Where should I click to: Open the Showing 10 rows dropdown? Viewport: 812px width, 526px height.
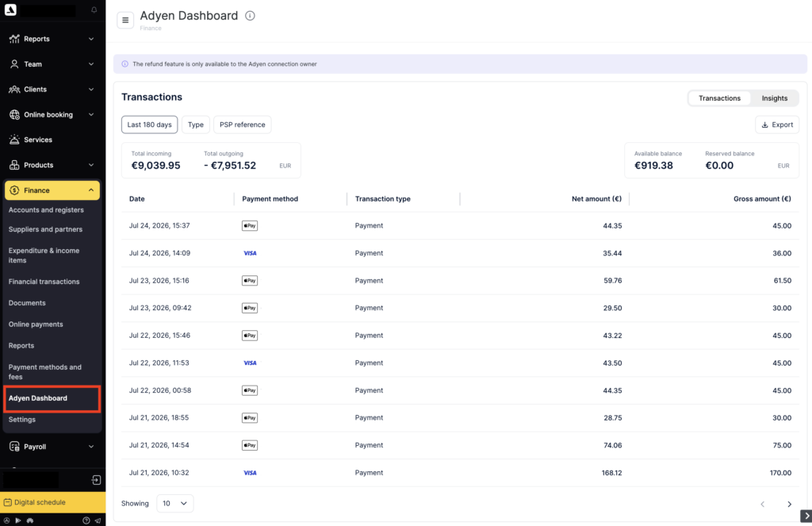tap(175, 503)
